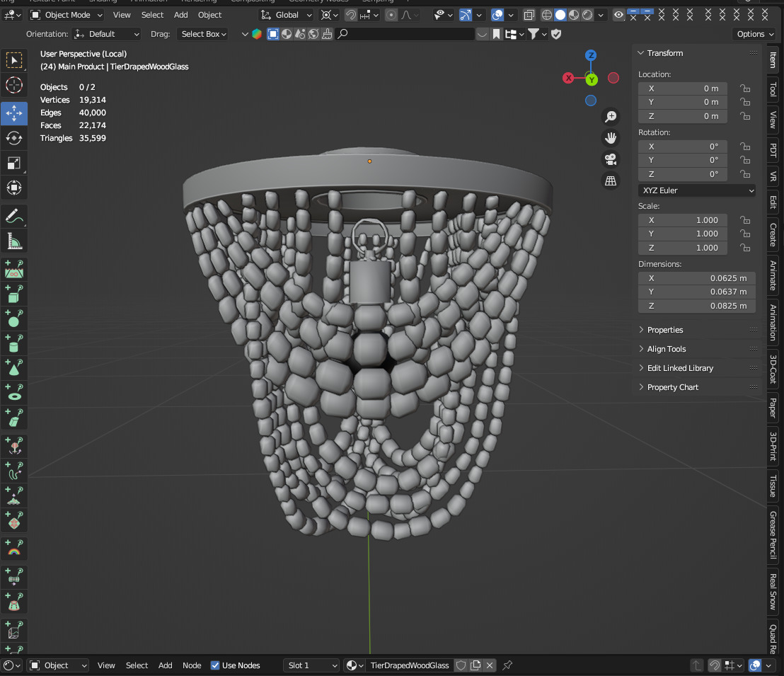The height and width of the screenshot is (676, 784).
Task: Open the Object Mode dropdown
Action: tap(66, 15)
